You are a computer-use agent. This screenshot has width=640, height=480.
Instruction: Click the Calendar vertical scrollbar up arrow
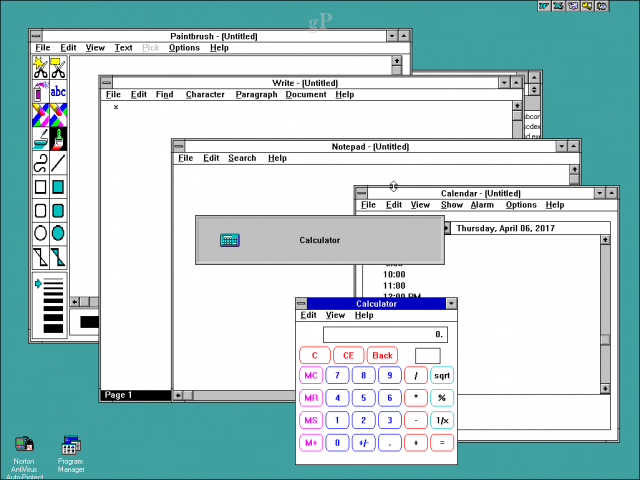coord(605,240)
